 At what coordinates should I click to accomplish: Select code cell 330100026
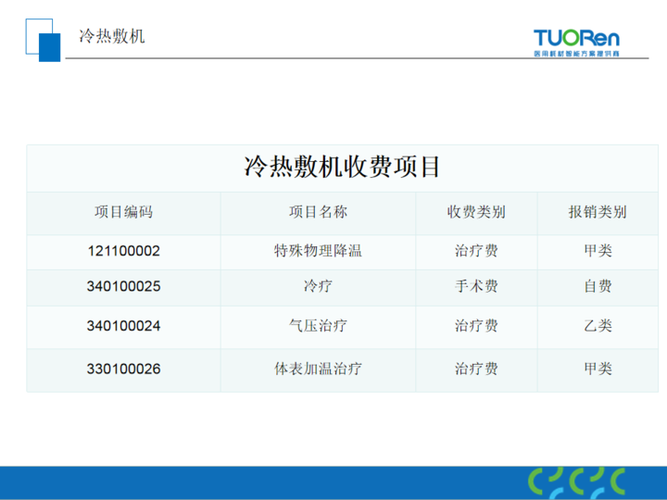pyautogui.click(x=124, y=369)
